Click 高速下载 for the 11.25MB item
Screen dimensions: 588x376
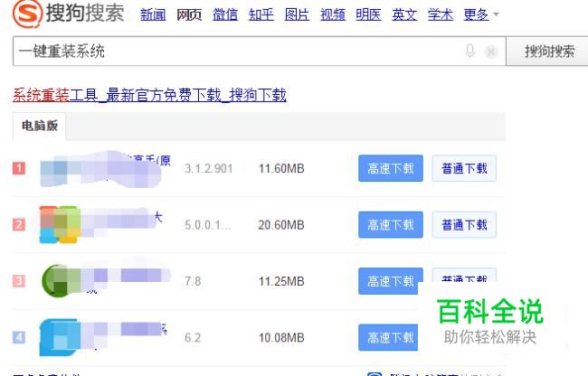[x=391, y=281]
